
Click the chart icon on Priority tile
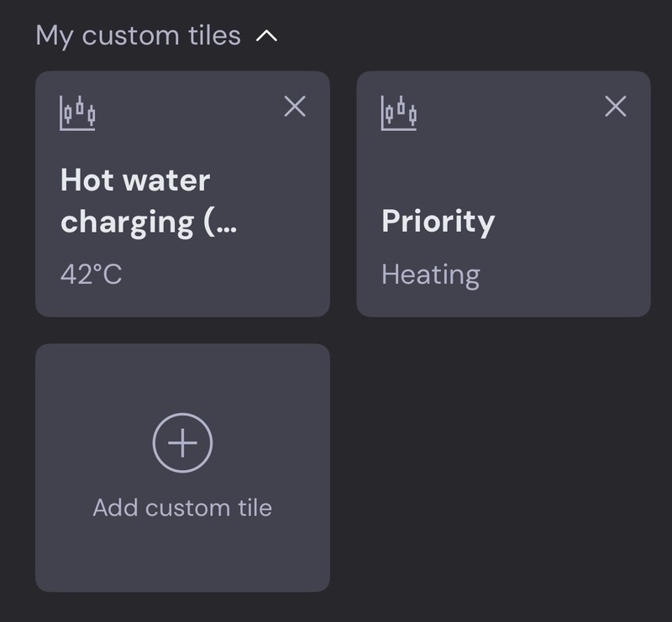(x=399, y=113)
